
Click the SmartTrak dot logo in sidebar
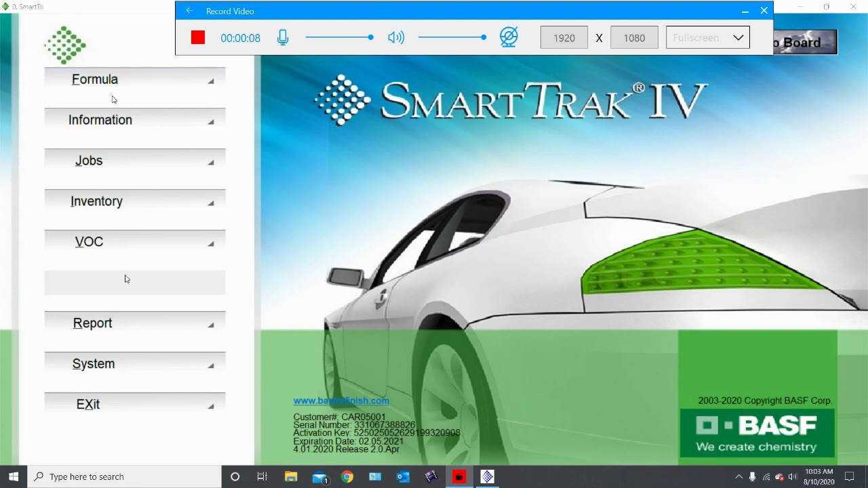coord(65,45)
